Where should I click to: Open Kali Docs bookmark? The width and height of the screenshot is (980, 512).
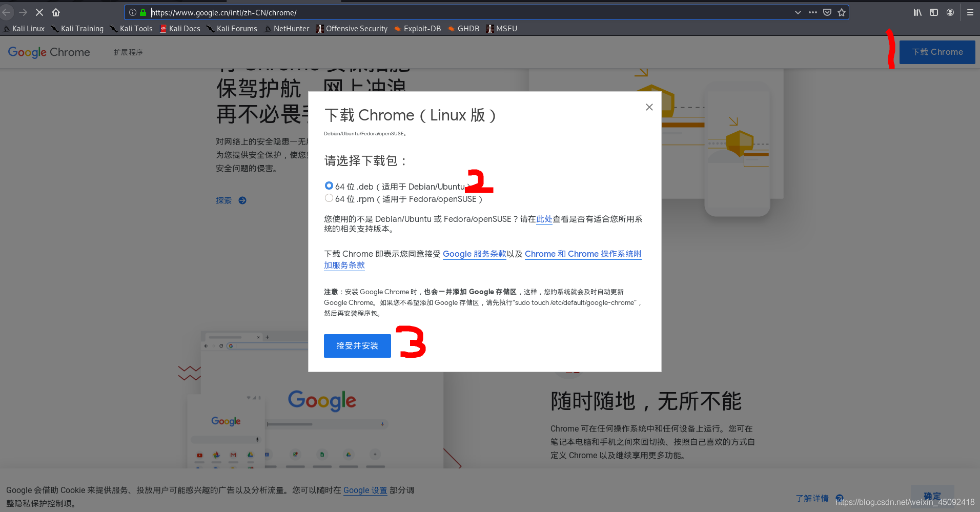pos(180,29)
